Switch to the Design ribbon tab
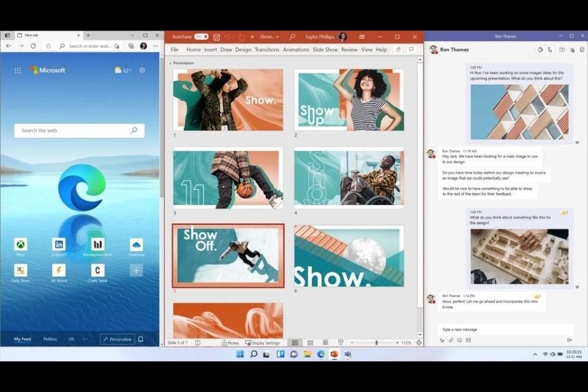This screenshot has width=588, height=392. coord(243,50)
